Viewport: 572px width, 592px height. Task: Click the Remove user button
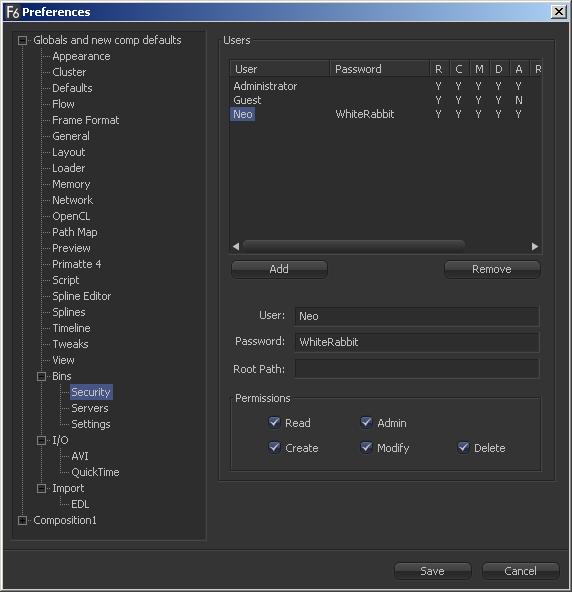492,269
